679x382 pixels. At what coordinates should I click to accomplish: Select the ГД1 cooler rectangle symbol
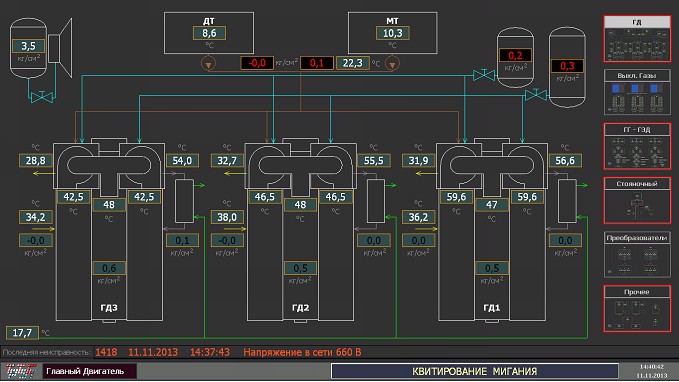(x=567, y=201)
